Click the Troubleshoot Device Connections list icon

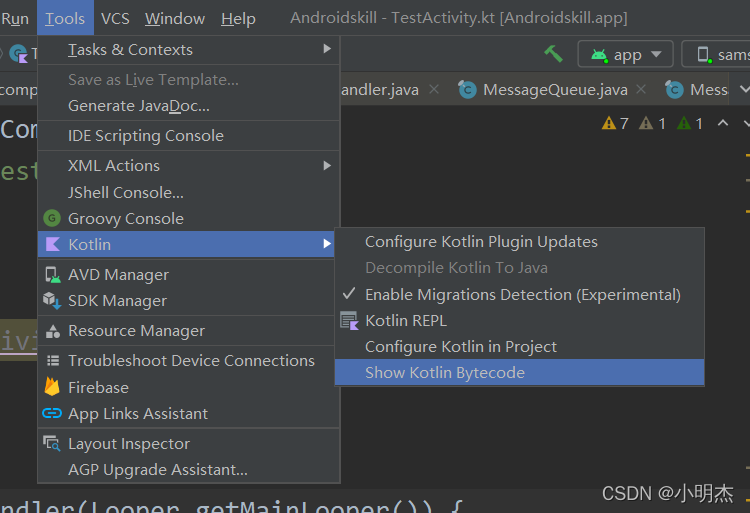53,360
